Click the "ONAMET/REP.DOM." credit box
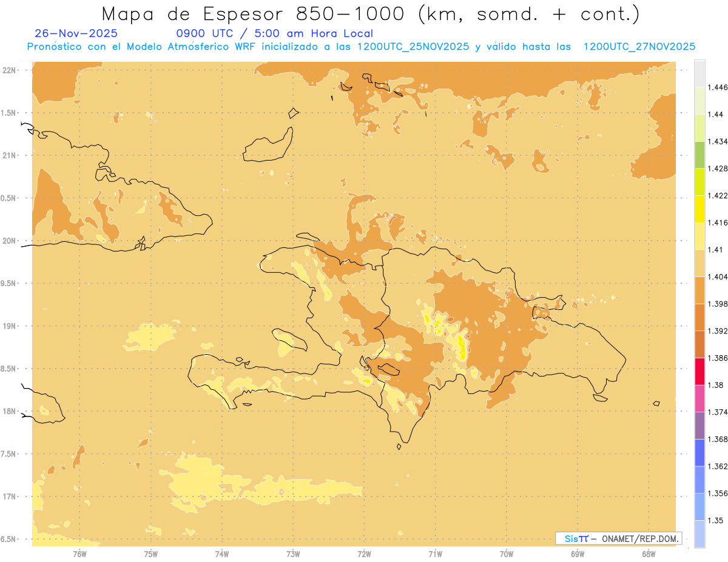This screenshot has height=562, width=728. pos(618,538)
